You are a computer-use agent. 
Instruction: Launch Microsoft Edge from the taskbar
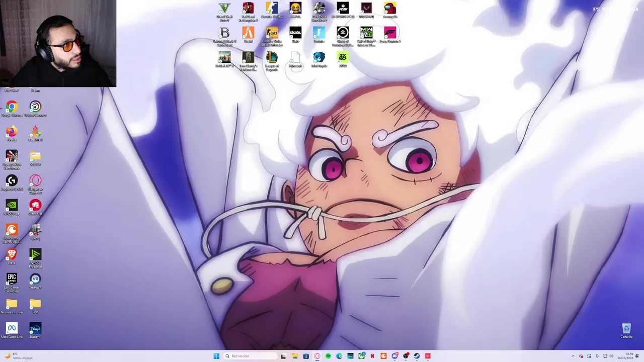pyautogui.click(x=339, y=356)
